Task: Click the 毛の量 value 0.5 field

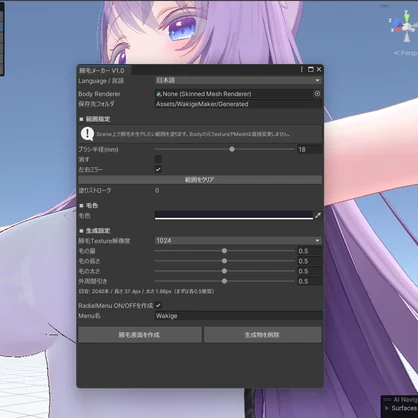Action: coord(309,251)
